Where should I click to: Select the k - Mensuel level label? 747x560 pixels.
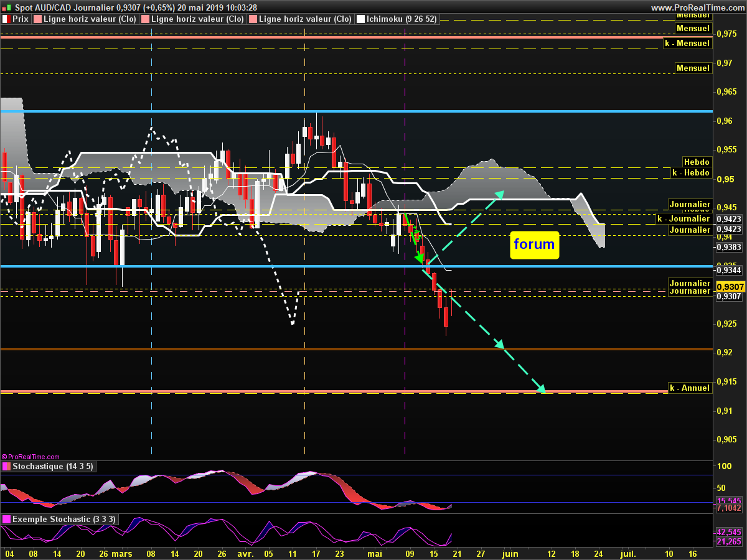click(687, 43)
